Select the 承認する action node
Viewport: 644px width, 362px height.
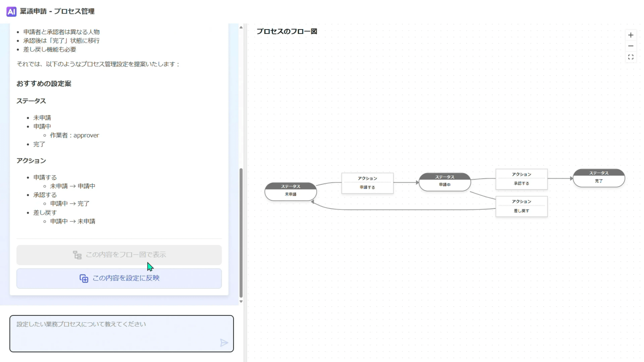click(521, 179)
